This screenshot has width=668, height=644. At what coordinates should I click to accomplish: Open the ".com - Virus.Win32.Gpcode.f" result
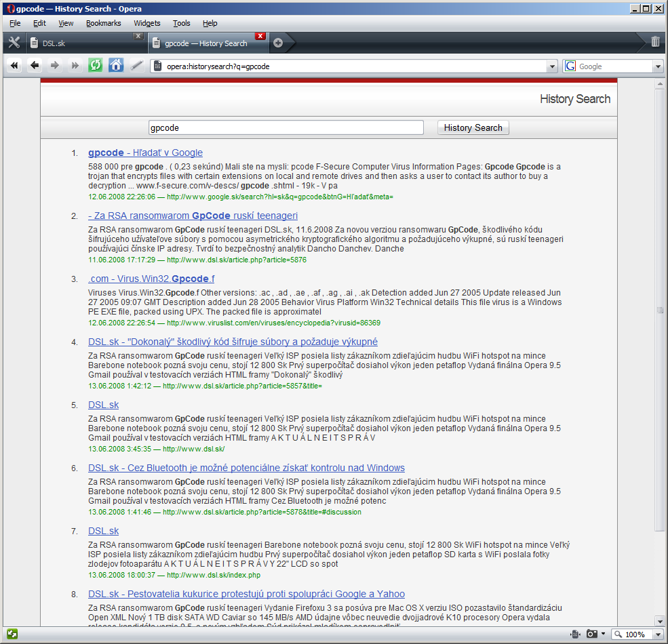(x=151, y=279)
